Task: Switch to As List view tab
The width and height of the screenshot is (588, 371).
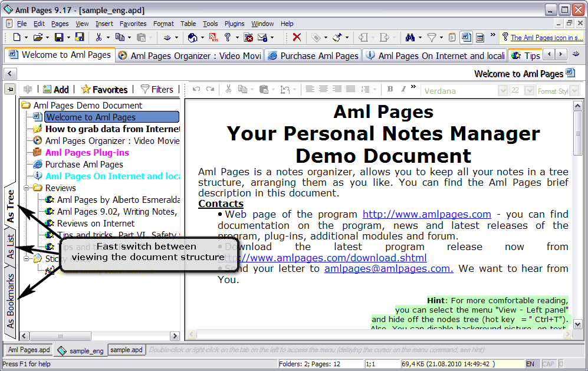Action: tap(11, 246)
